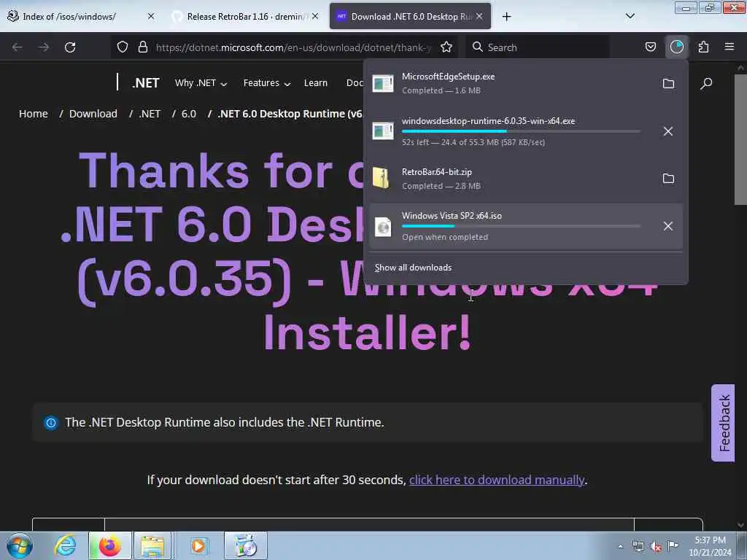Open the network tray icon

tap(638, 546)
